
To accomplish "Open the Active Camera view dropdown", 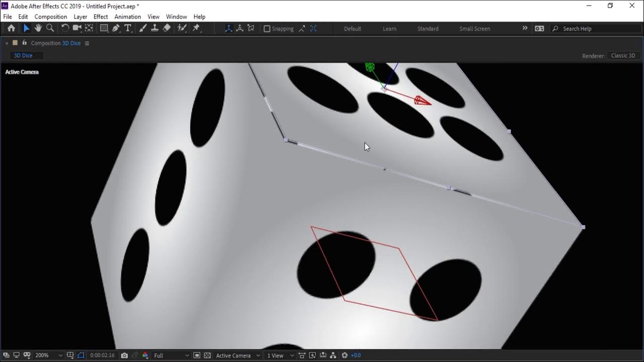I will tap(238, 355).
